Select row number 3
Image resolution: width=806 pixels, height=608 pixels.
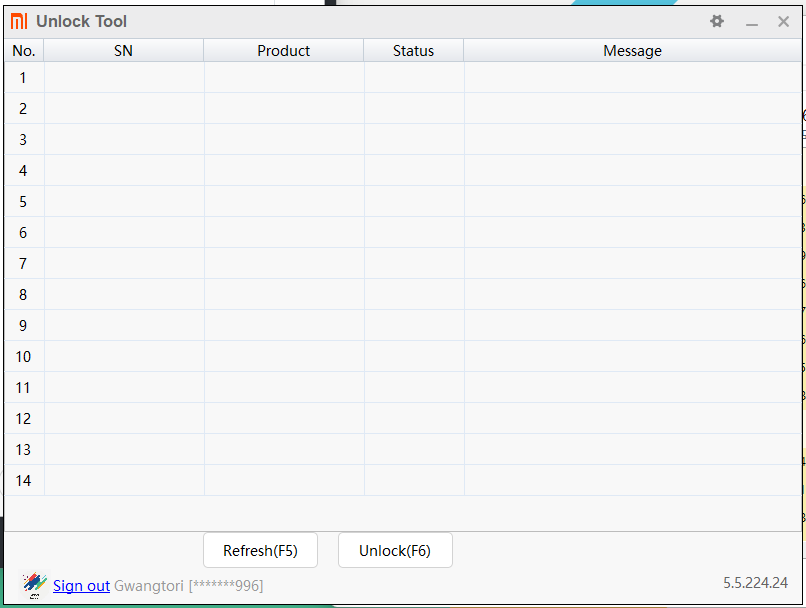[x=403, y=139]
